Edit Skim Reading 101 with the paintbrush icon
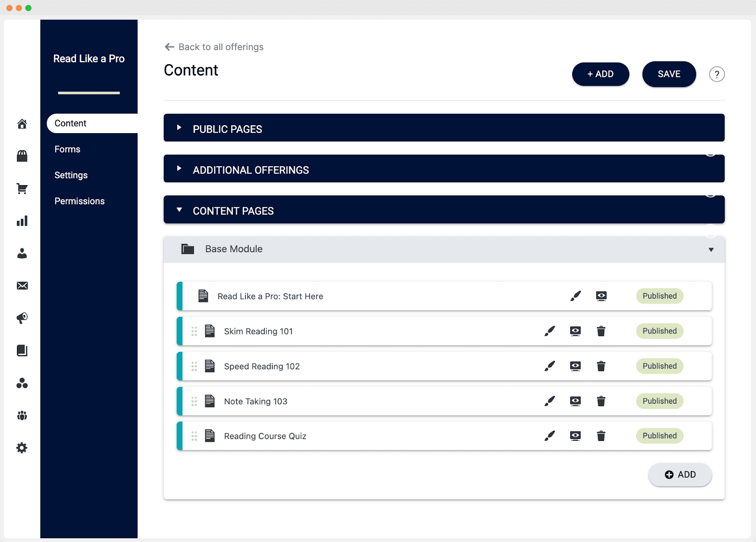This screenshot has width=756, height=542. [x=550, y=331]
